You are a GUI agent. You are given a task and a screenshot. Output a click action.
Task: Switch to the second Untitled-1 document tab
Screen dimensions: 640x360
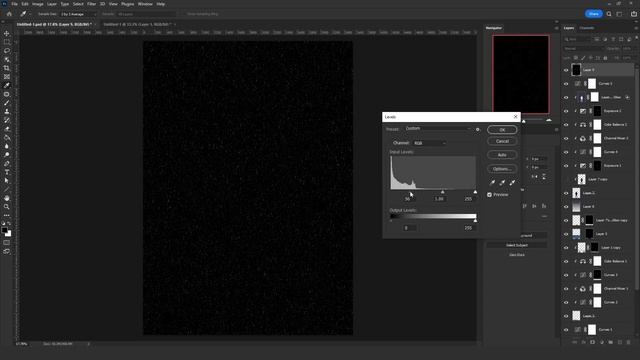137,24
